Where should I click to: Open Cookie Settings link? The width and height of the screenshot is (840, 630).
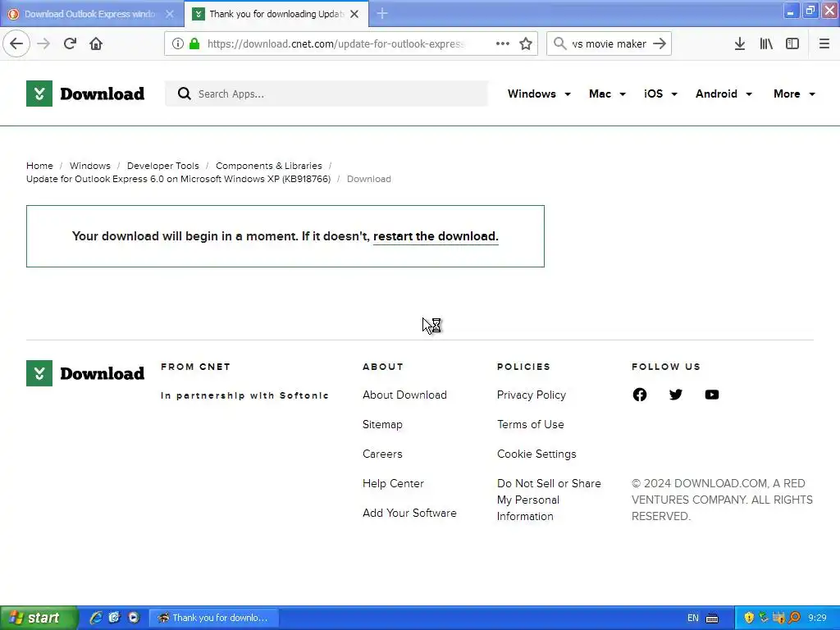536,454
